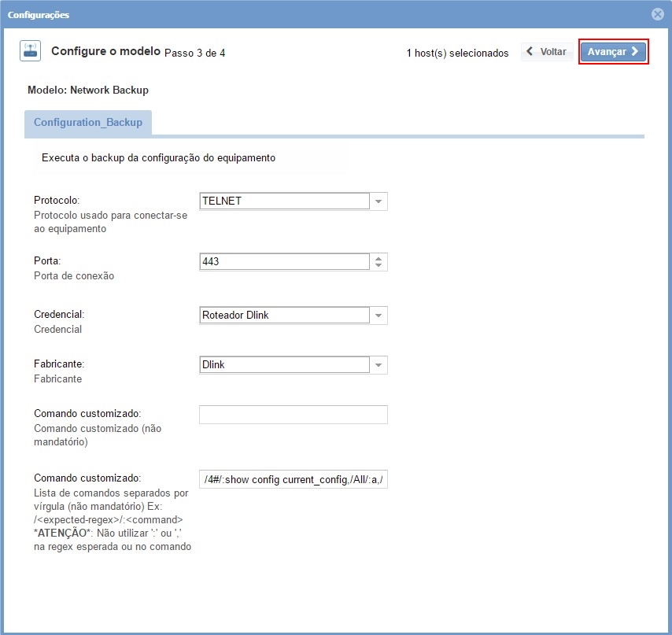Click the Roteador Dlink credential field
The image size is (672, 635).
(284, 316)
